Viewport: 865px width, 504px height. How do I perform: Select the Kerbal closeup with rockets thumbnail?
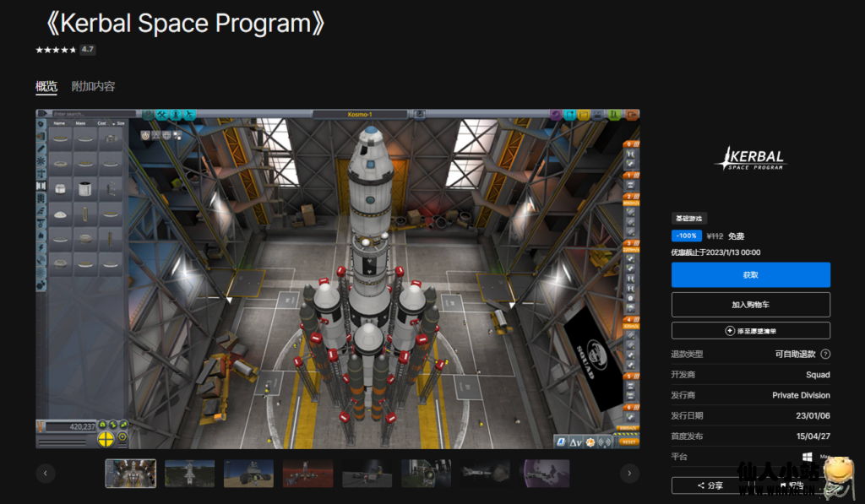click(x=426, y=473)
